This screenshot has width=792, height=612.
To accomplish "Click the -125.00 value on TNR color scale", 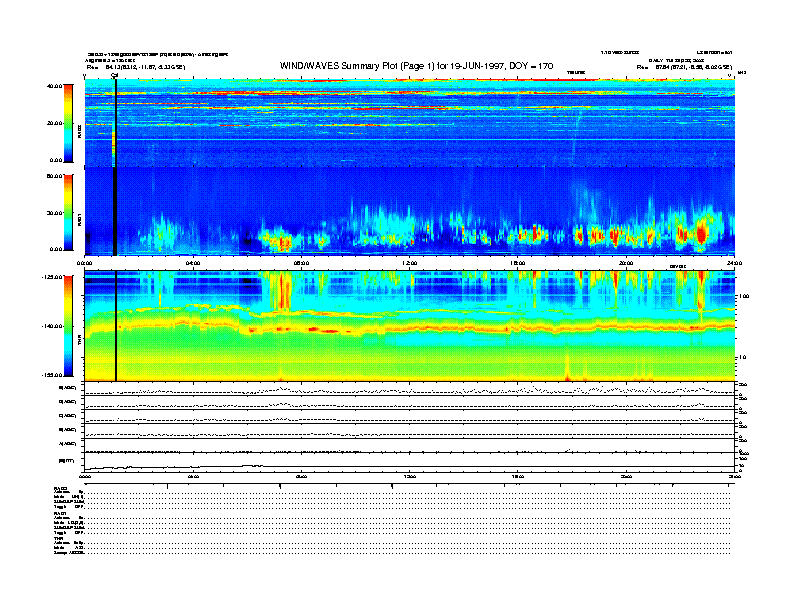I will (x=52, y=277).
